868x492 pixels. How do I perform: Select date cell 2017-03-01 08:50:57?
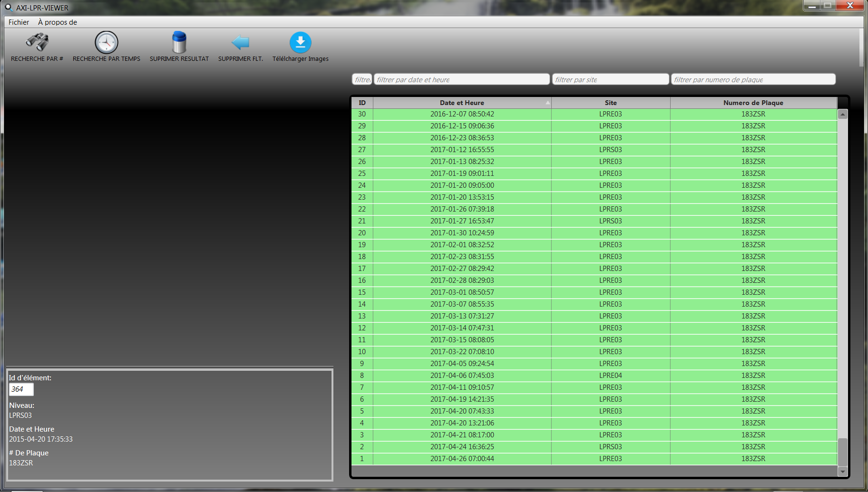tap(462, 292)
